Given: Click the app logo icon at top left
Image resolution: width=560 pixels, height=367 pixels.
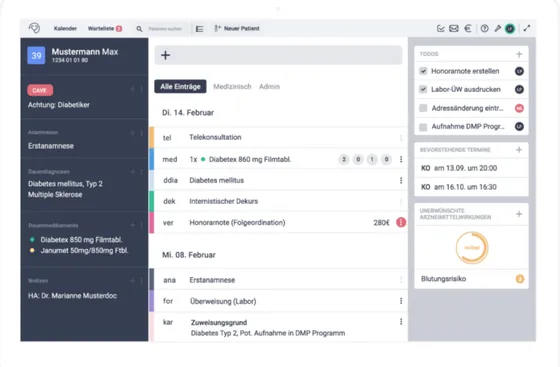Looking at the screenshot, I should click(34, 28).
